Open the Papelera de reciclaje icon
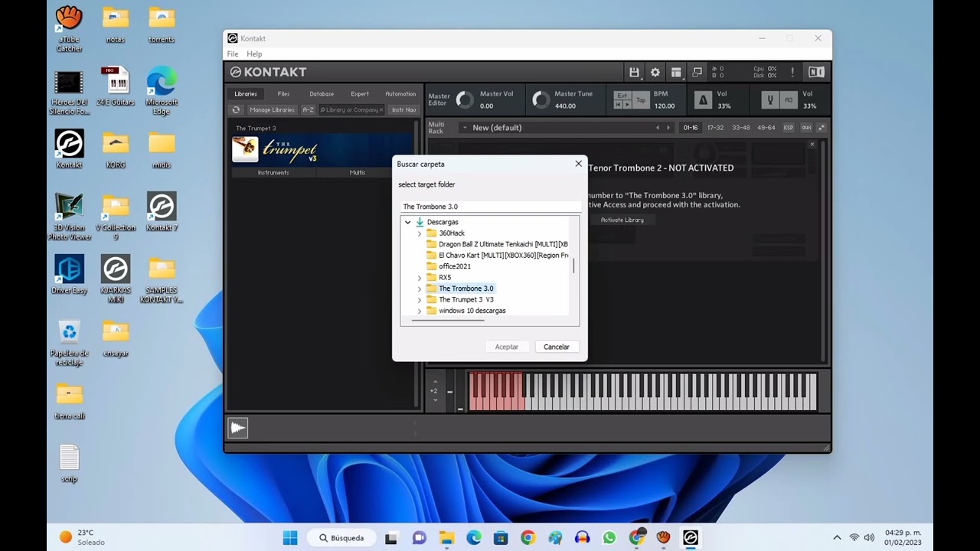The image size is (980, 551). pyautogui.click(x=69, y=342)
